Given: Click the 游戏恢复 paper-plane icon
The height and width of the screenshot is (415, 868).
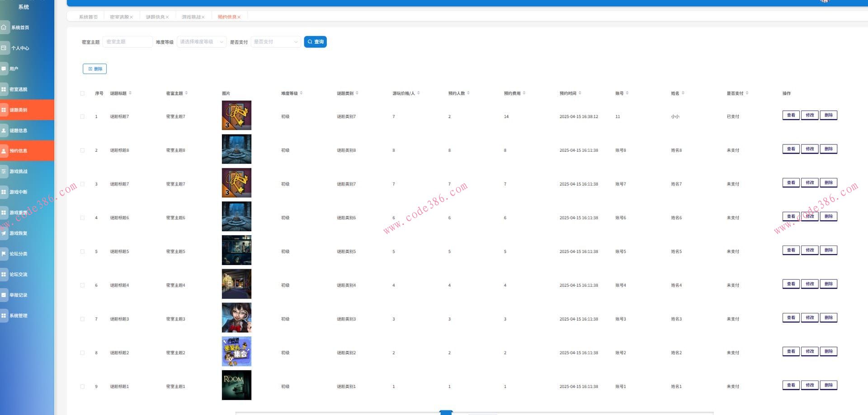Looking at the screenshot, I should click(4, 233).
